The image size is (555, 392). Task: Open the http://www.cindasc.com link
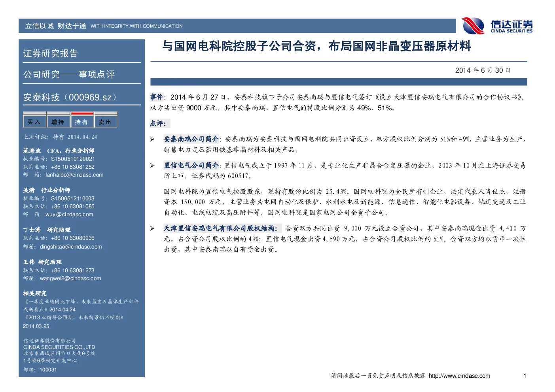(459, 376)
